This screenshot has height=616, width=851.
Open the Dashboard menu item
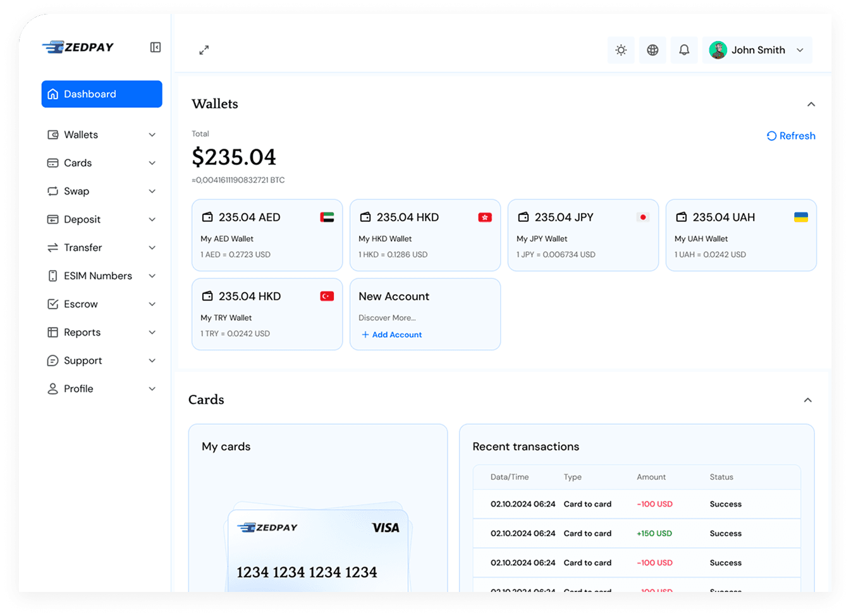pyautogui.click(x=102, y=94)
